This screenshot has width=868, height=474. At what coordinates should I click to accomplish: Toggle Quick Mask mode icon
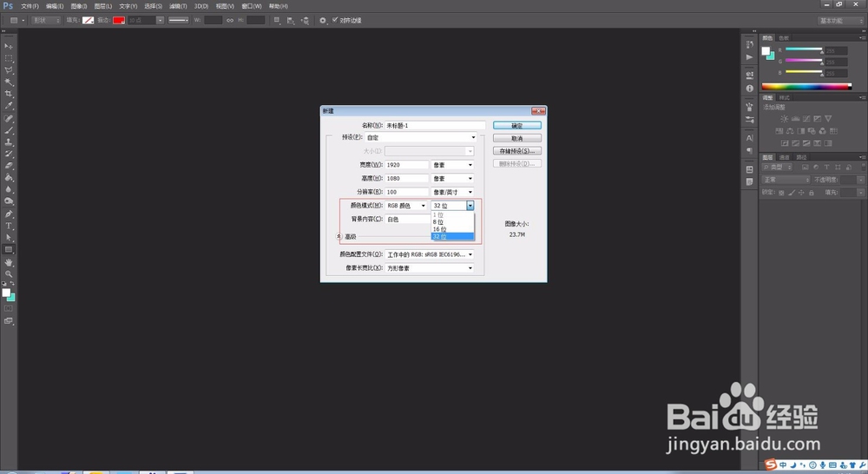point(9,308)
